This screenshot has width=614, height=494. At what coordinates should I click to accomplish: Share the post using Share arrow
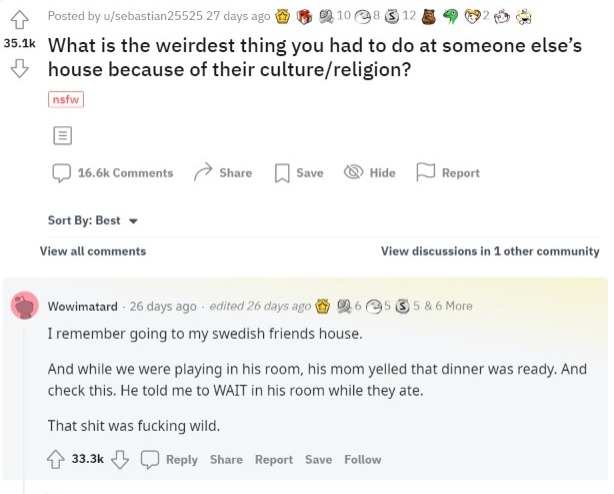pos(222,173)
